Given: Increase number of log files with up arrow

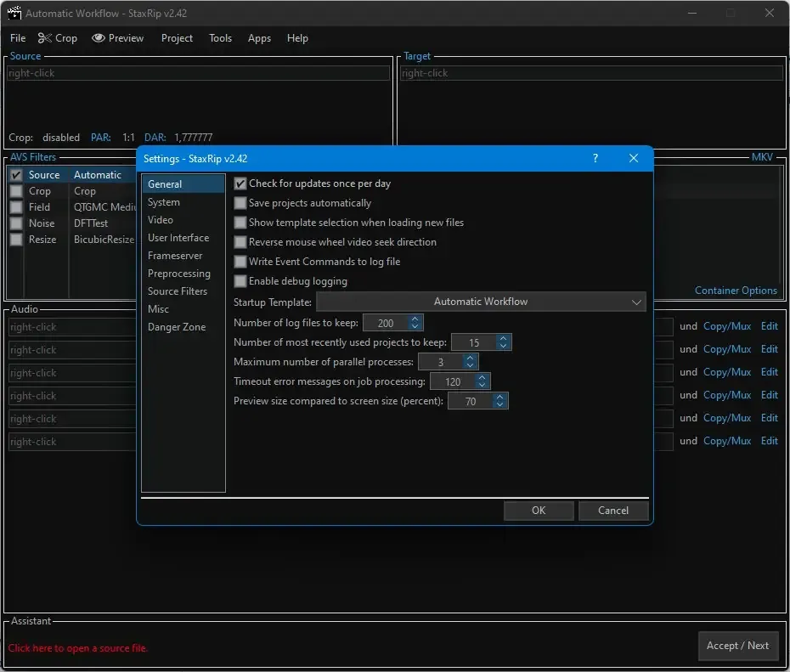Looking at the screenshot, I should 415,319.
